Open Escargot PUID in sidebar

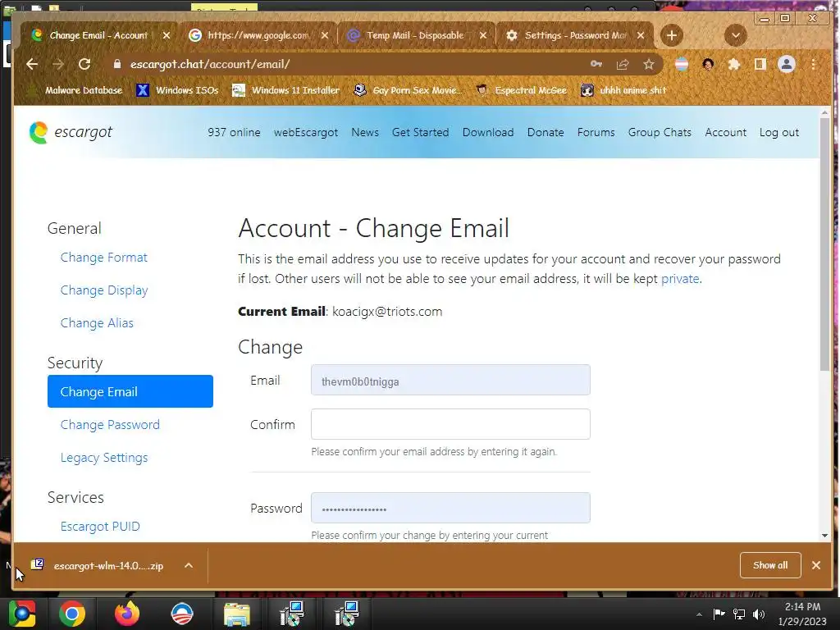click(x=100, y=527)
